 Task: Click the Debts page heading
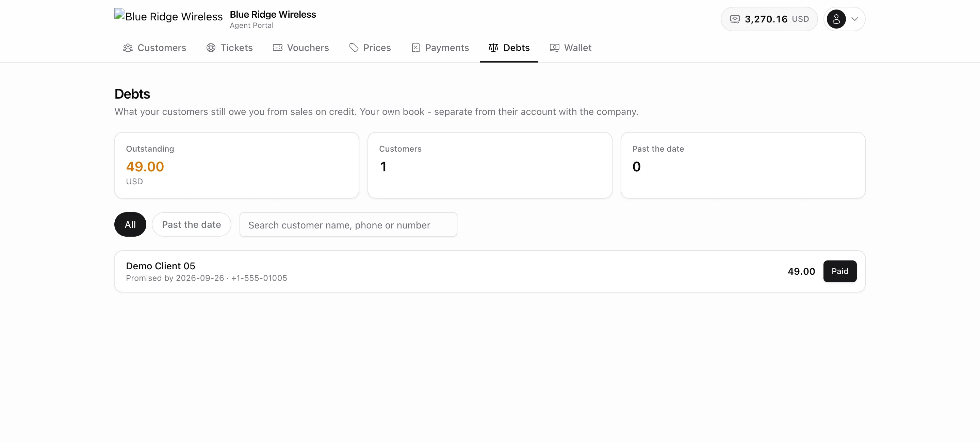pos(132,93)
